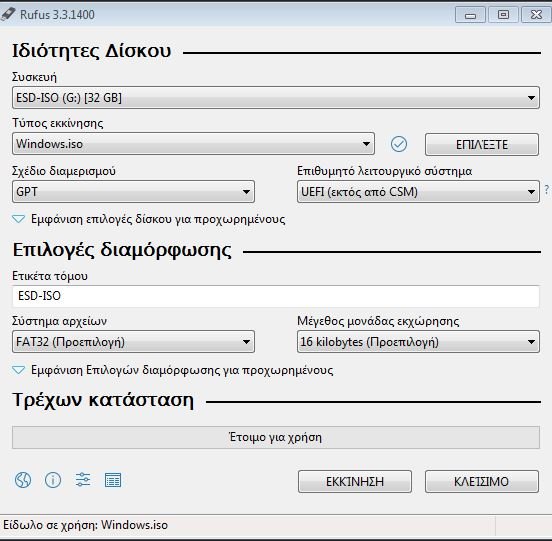The height and width of the screenshot is (541, 552).
Task: Click the ΕΠΙΛΕΞΤΕ button
Action: pyautogui.click(x=482, y=144)
